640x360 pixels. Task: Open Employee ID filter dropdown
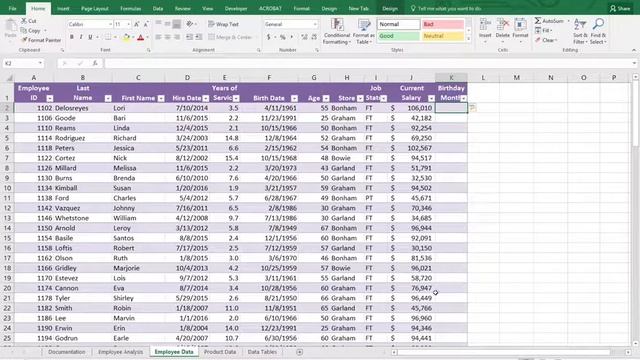point(50,98)
